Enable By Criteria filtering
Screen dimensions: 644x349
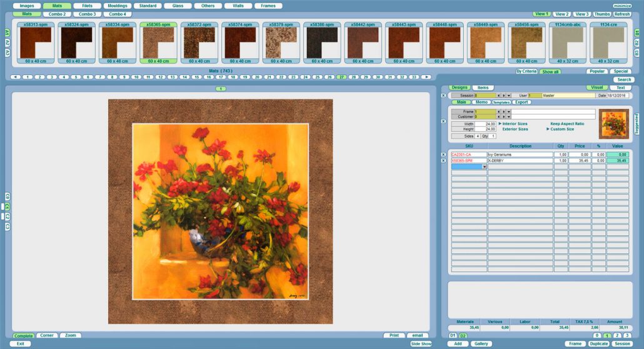tap(526, 71)
